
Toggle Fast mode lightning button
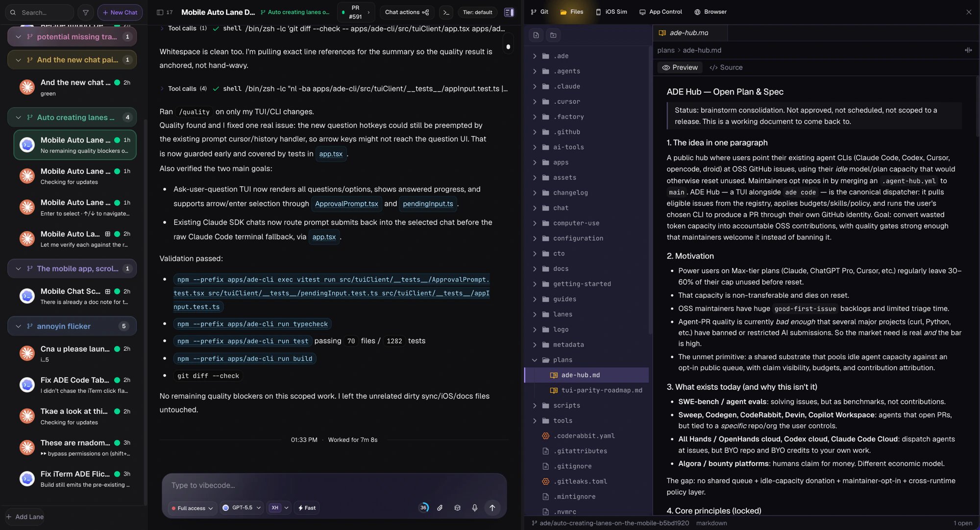(307, 508)
